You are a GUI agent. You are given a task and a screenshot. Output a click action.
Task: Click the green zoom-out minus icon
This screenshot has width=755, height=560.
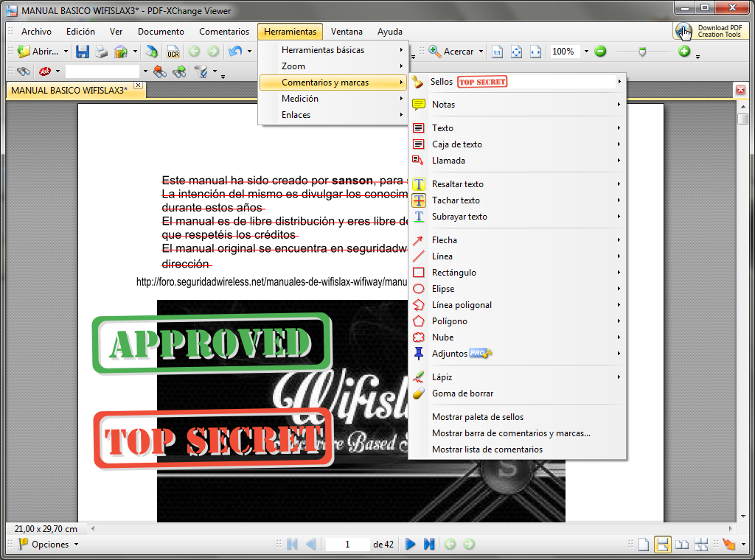click(600, 51)
